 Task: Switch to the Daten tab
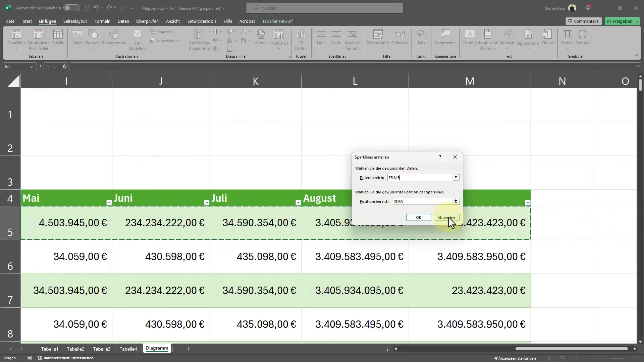click(x=123, y=21)
